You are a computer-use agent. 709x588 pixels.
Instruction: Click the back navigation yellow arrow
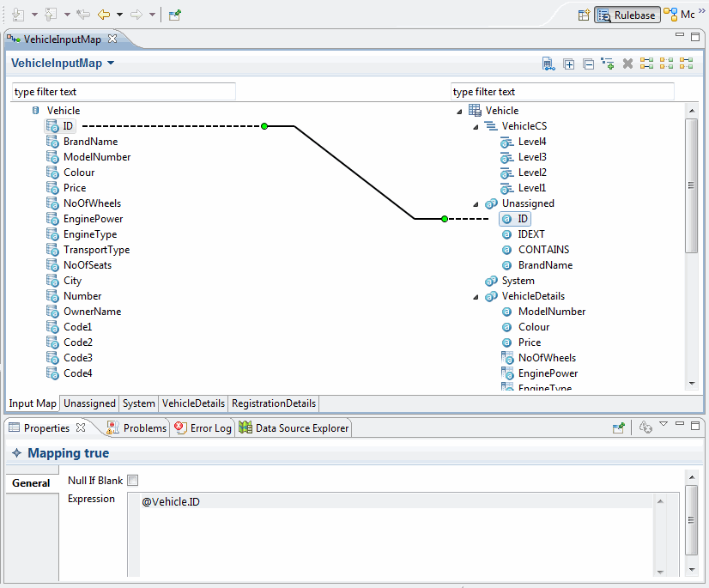104,15
